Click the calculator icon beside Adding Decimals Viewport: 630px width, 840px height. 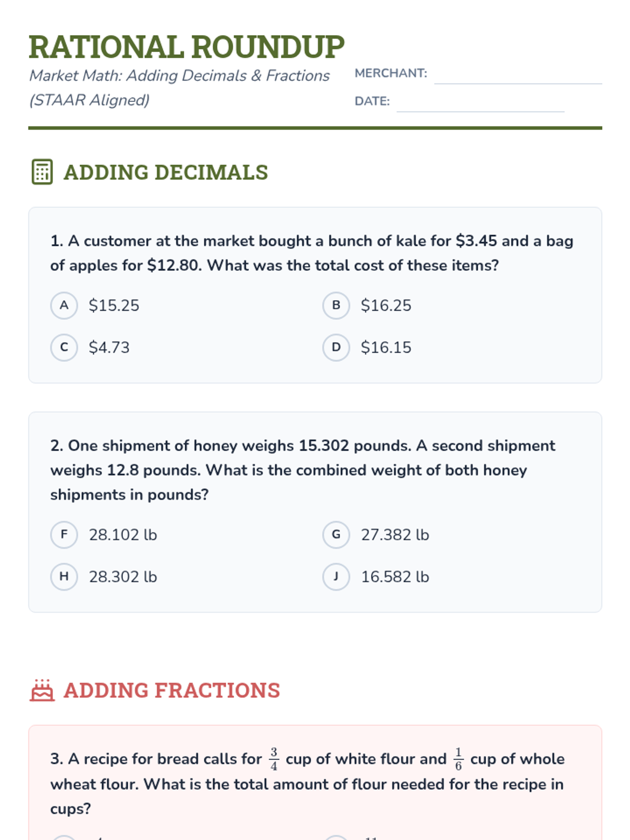[42, 172]
